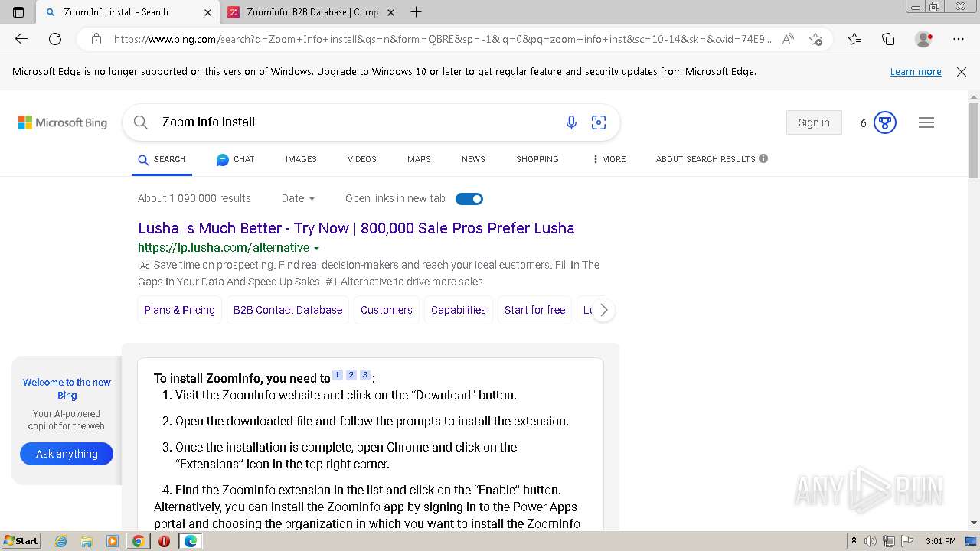
Task: Open the Date filter dropdown
Action: 298,198
